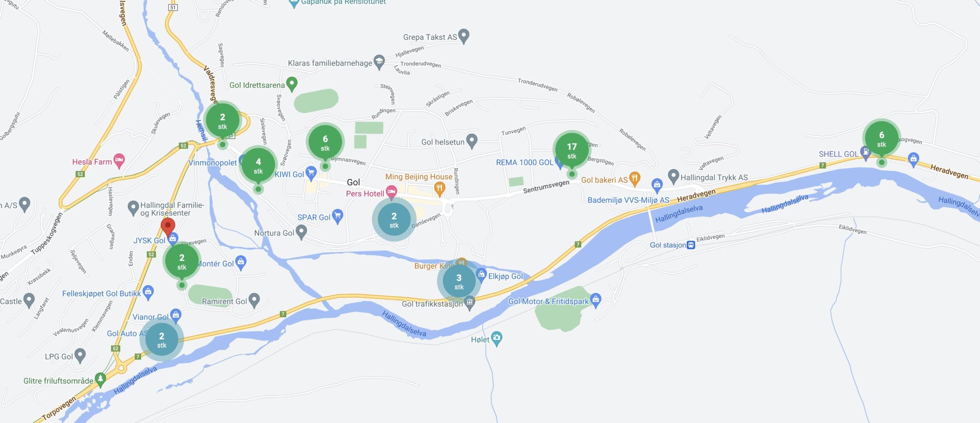Click the Hesla Farm lodging pin
The height and width of the screenshot is (423, 980).
click(119, 161)
